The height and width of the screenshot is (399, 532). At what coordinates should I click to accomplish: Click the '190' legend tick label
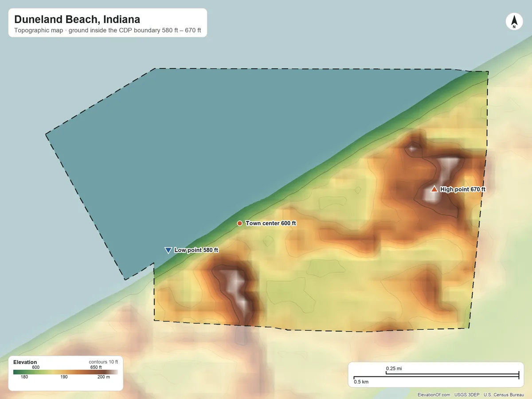point(64,377)
